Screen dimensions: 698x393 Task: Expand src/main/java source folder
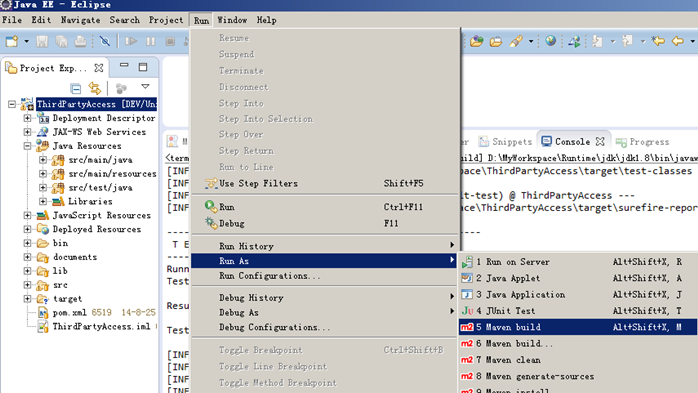point(43,160)
